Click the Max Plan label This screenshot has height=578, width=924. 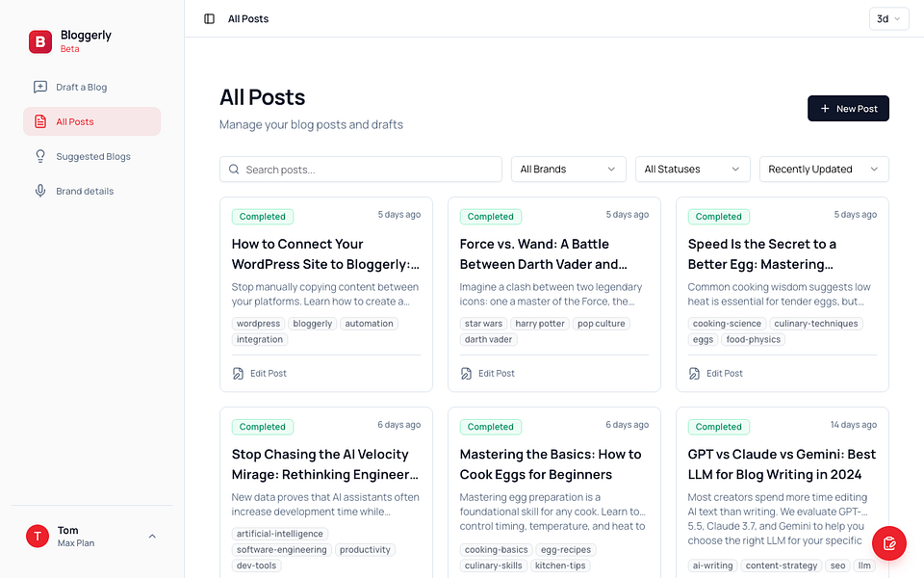76,543
